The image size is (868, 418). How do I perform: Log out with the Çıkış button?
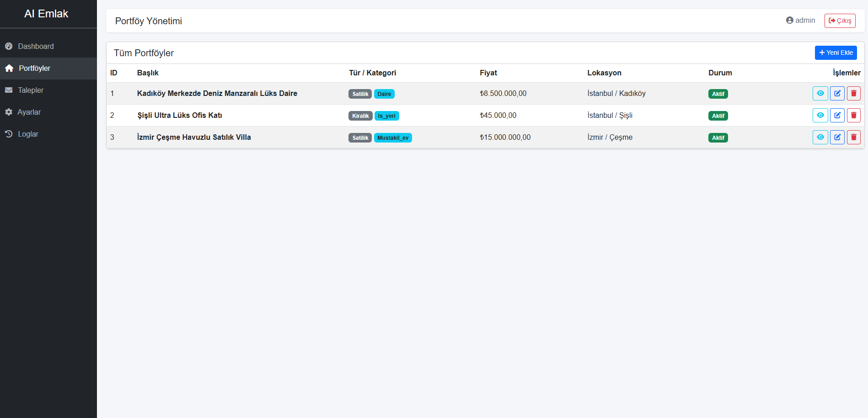[840, 21]
